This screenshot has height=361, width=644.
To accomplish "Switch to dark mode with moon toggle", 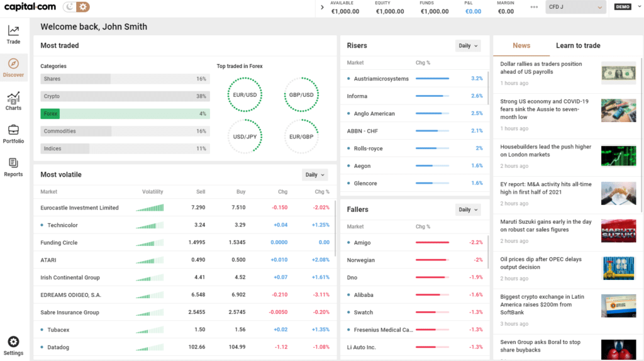I will [70, 8].
